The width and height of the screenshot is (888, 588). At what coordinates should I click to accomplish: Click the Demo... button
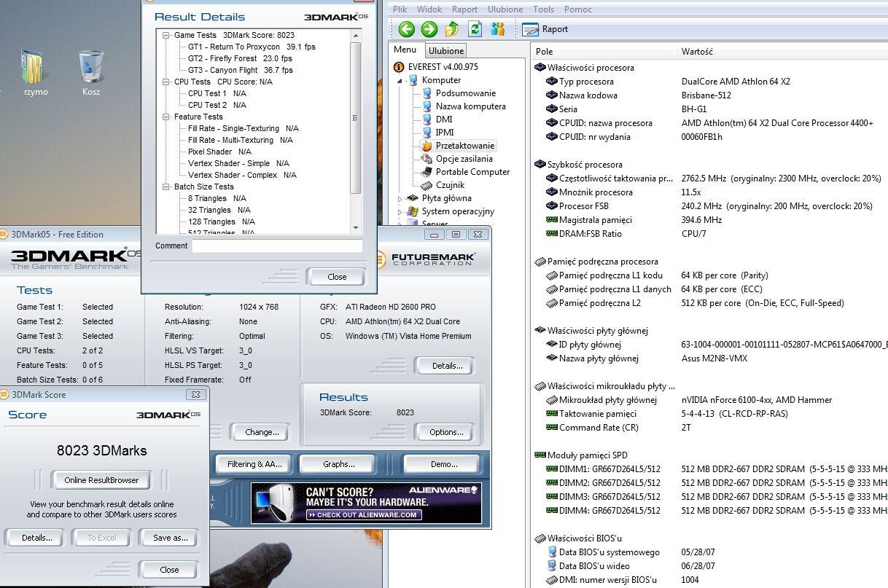(441, 464)
